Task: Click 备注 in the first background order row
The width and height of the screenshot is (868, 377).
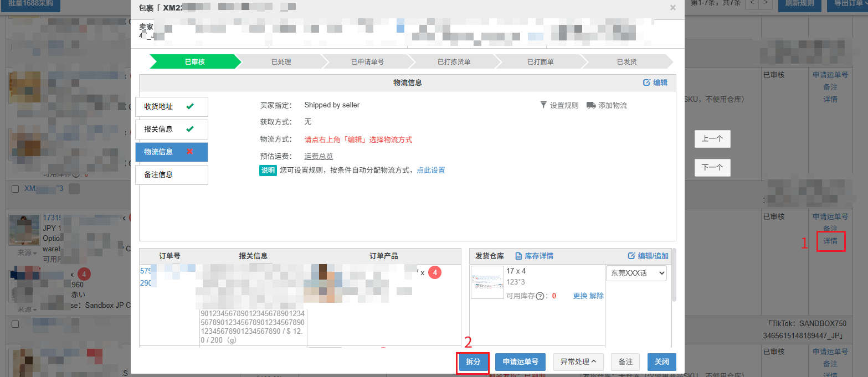Action: (x=830, y=87)
